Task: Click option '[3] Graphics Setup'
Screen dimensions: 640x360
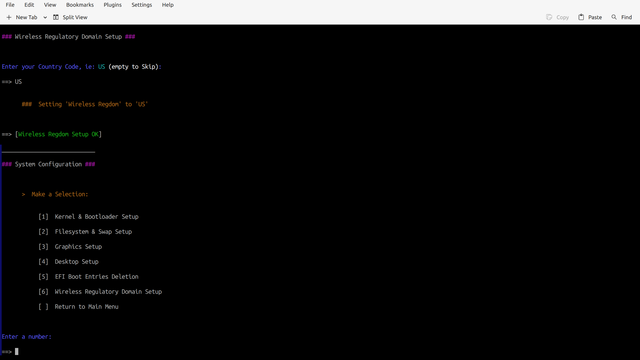Action: 70,247
